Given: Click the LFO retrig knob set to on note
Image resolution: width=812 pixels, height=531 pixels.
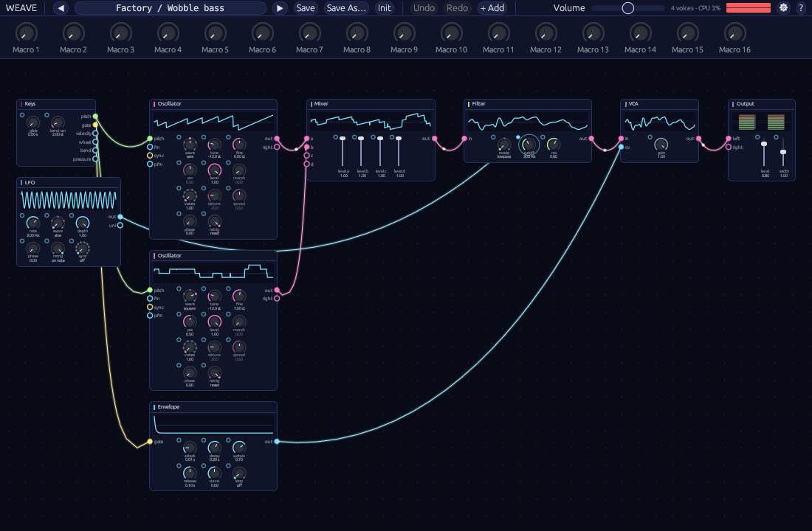Looking at the screenshot, I should tap(58, 249).
